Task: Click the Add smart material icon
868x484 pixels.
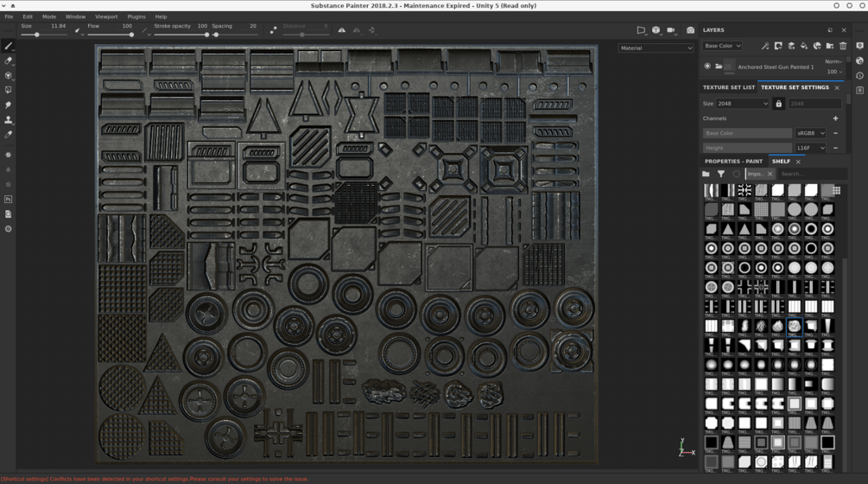Action: click(817, 46)
